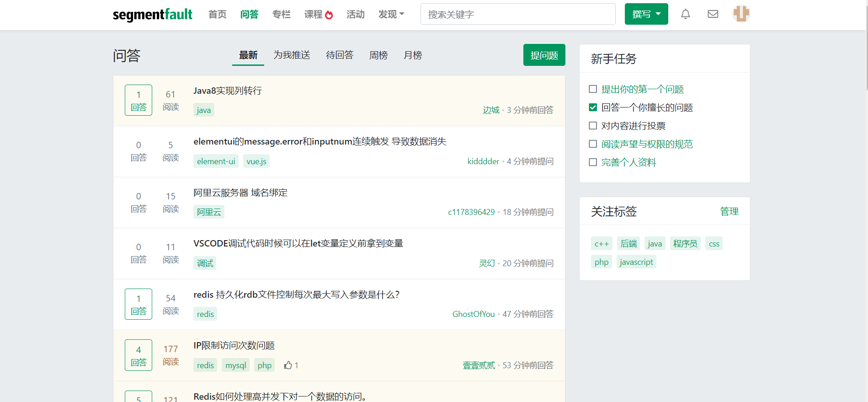Click the element-ui tag
The height and width of the screenshot is (402, 868).
(x=216, y=161)
